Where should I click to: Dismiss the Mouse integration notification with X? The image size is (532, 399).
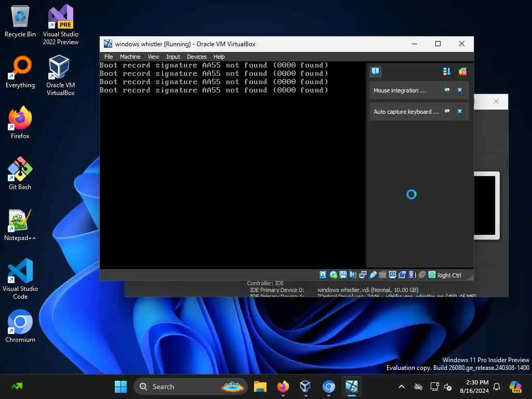pos(460,90)
